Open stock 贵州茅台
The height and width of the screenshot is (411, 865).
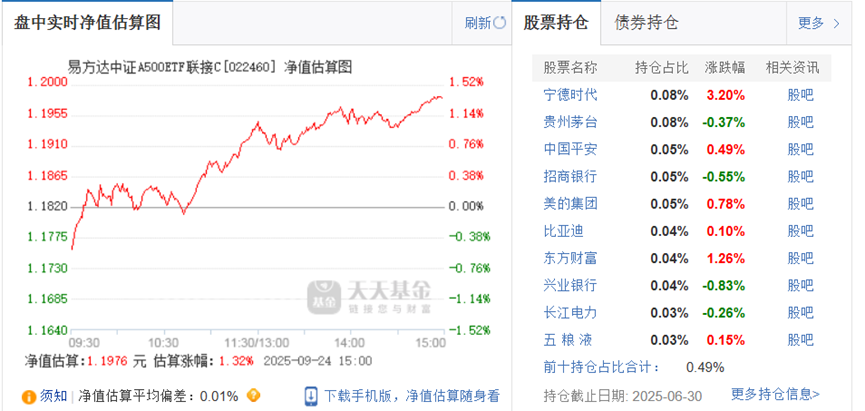point(570,122)
